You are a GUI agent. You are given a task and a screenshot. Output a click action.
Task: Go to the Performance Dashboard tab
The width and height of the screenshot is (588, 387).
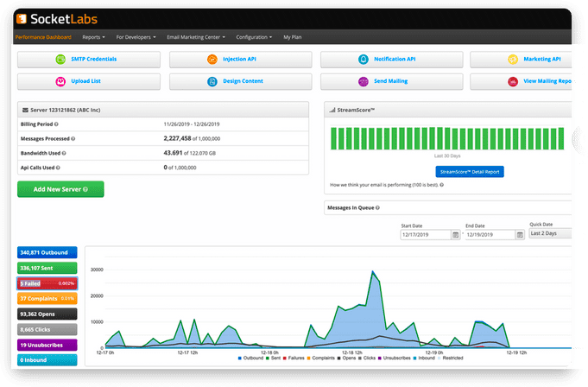click(x=43, y=37)
